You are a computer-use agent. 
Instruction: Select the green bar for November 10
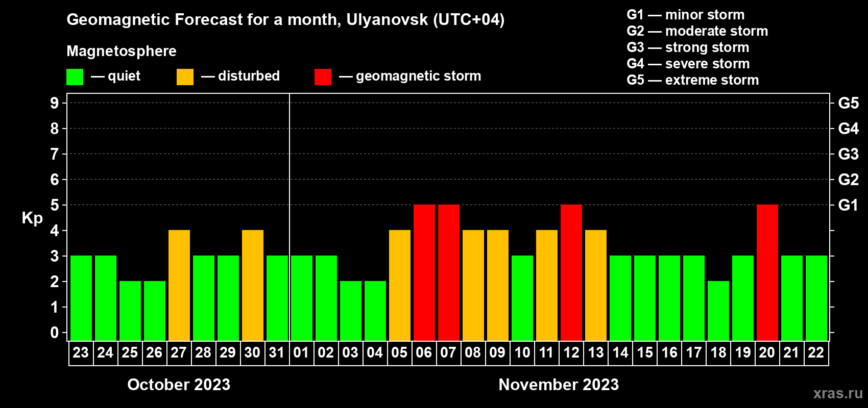pos(522,298)
